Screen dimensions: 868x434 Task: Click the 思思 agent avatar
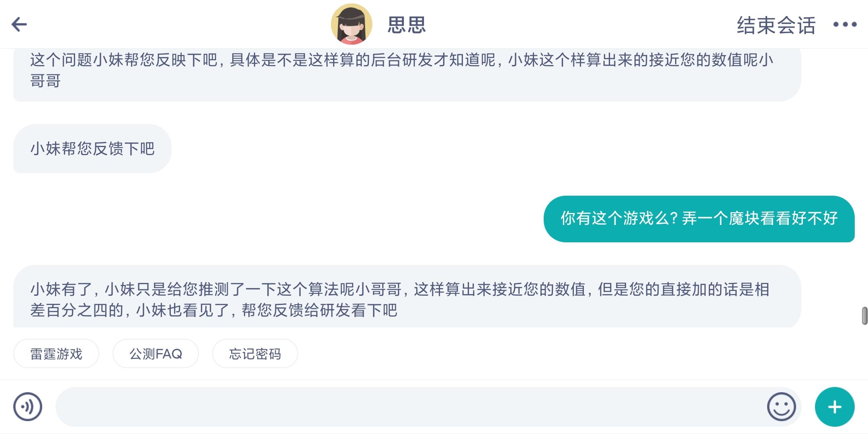351,24
